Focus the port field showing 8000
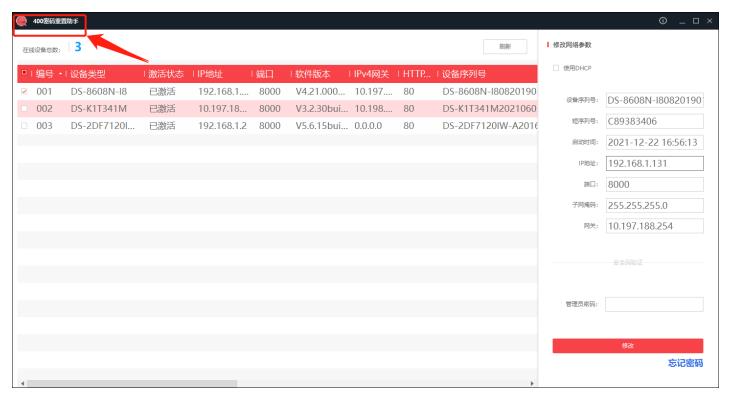Viewport: 734px width, 396px height. [x=654, y=184]
